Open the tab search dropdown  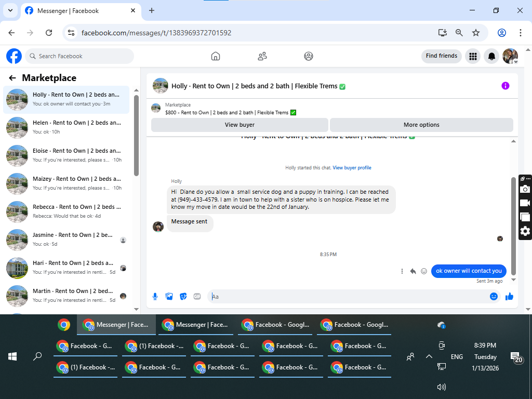coord(10,10)
